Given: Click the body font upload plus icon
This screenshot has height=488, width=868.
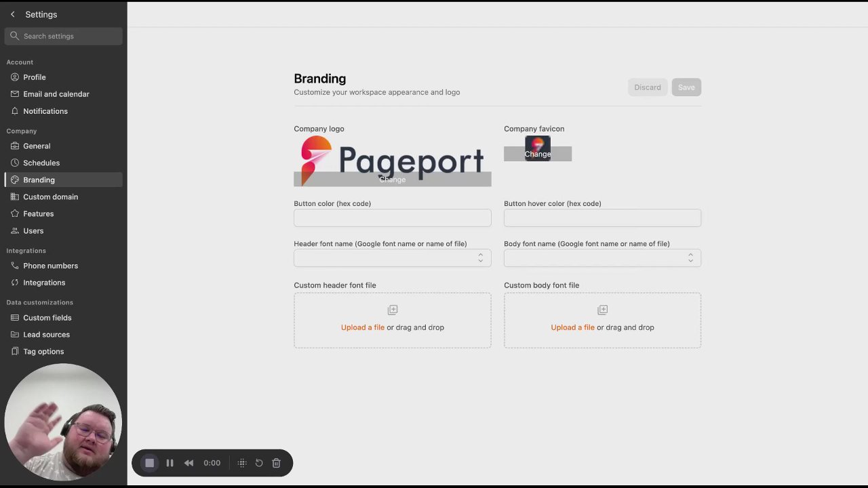Looking at the screenshot, I should click(x=602, y=310).
